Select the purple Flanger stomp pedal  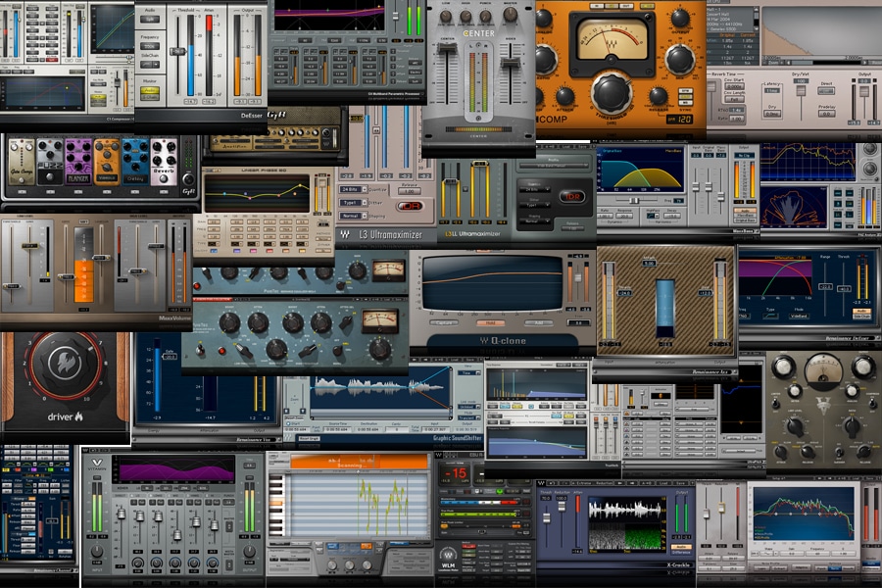tap(77, 162)
